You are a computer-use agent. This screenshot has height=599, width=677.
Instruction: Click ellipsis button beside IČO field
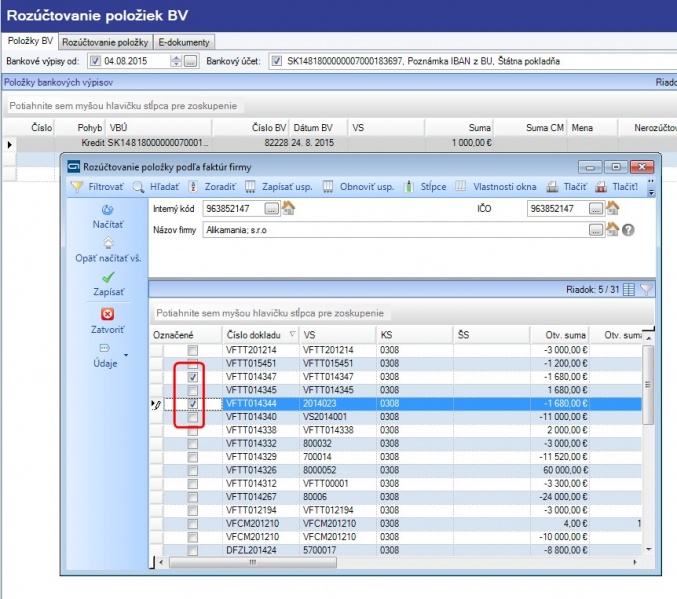[596, 208]
